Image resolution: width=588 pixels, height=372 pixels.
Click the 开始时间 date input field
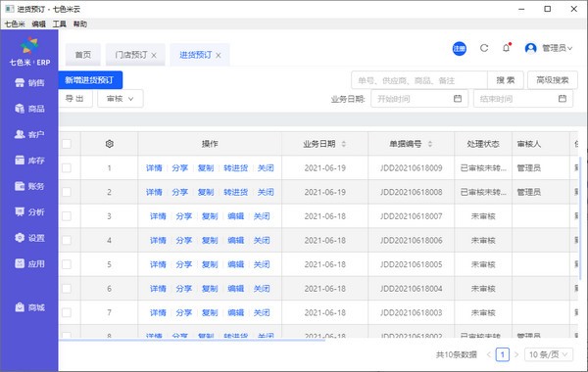click(419, 99)
